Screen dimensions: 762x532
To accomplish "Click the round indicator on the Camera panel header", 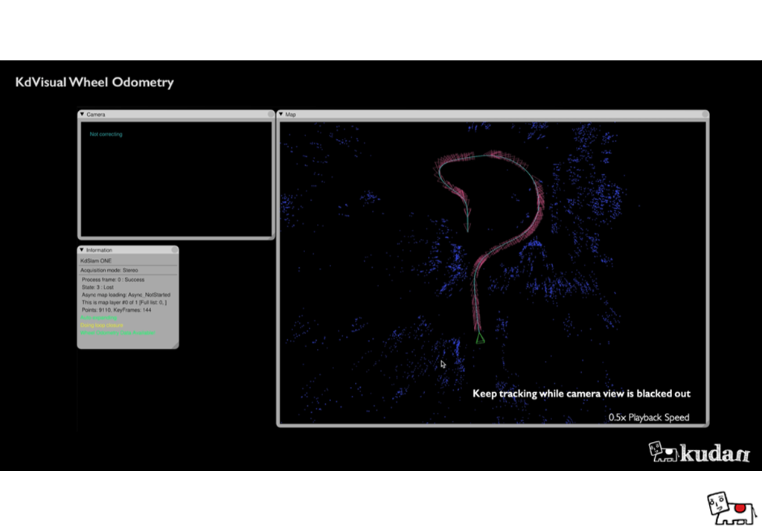I will tap(271, 115).
